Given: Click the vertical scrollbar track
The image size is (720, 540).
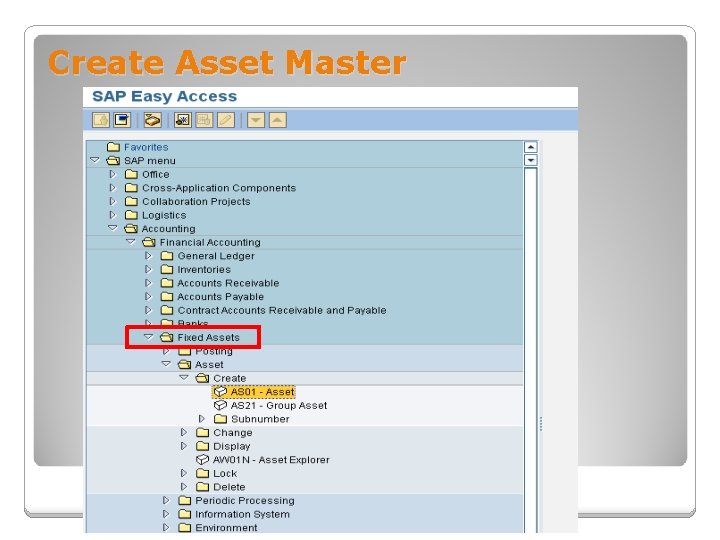Looking at the screenshot, I should (x=530, y=349).
